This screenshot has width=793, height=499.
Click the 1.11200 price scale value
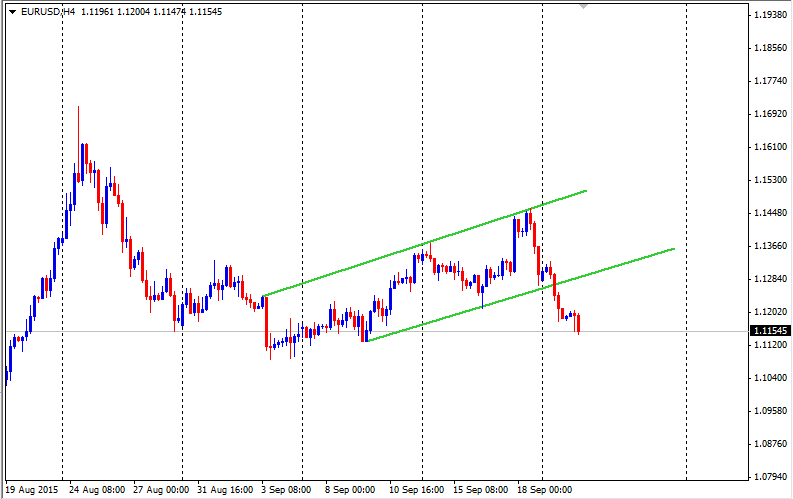click(770, 345)
